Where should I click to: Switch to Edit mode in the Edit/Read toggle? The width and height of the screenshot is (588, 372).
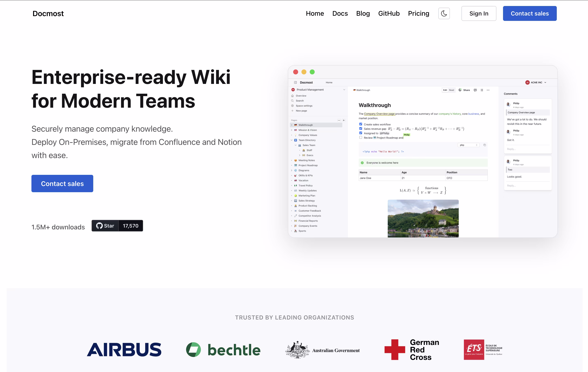445,90
